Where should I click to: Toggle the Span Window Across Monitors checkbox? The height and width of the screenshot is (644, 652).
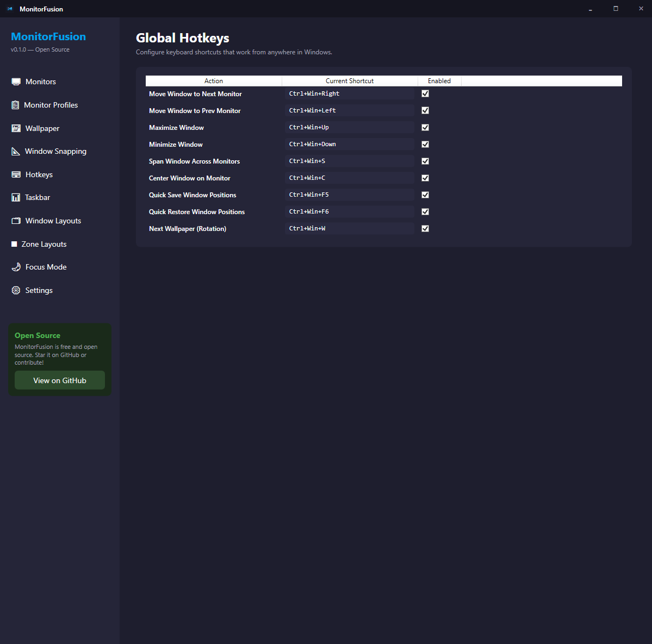pos(425,161)
